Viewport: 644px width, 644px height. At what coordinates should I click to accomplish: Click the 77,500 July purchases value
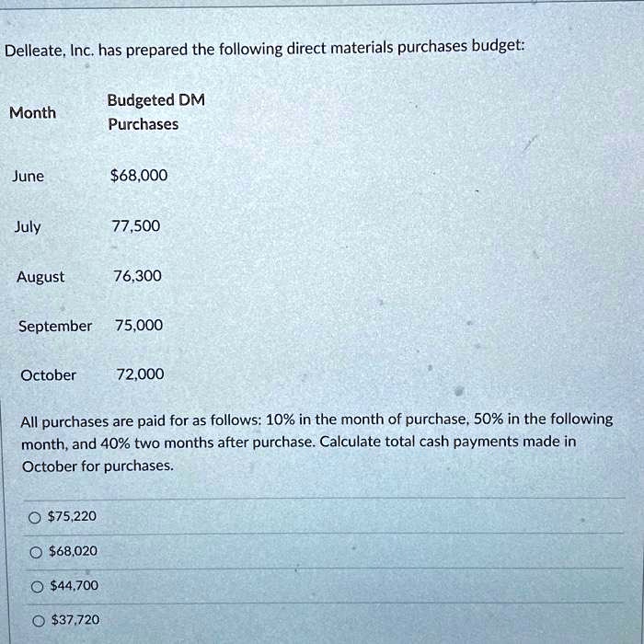pyautogui.click(x=135, y=225)
